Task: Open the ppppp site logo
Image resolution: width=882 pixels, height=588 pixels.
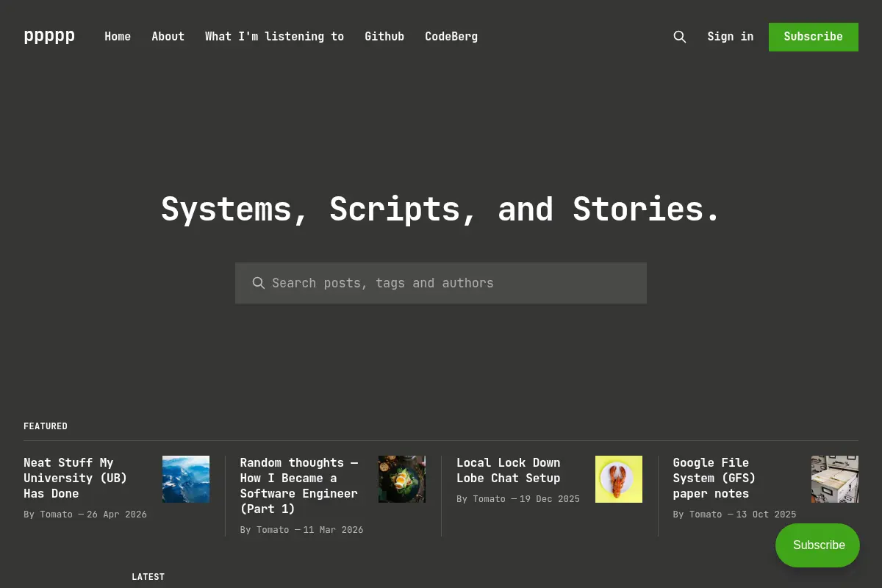Action: tap(49, 36)
